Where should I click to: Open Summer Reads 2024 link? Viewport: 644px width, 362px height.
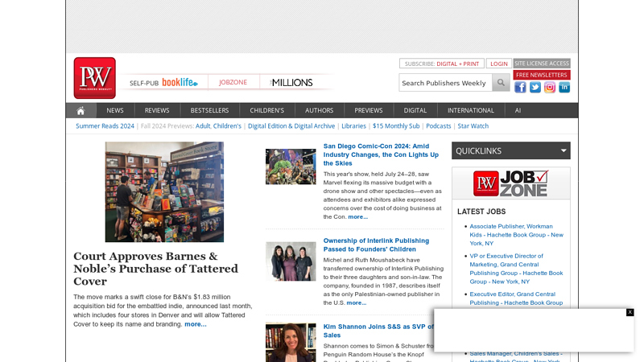(105, 126)
